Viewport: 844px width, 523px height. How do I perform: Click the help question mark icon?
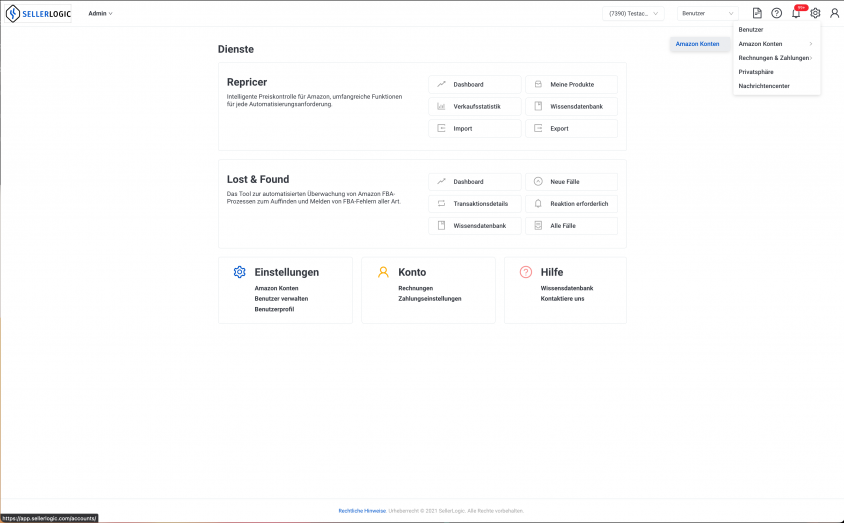tap(776, 13)
